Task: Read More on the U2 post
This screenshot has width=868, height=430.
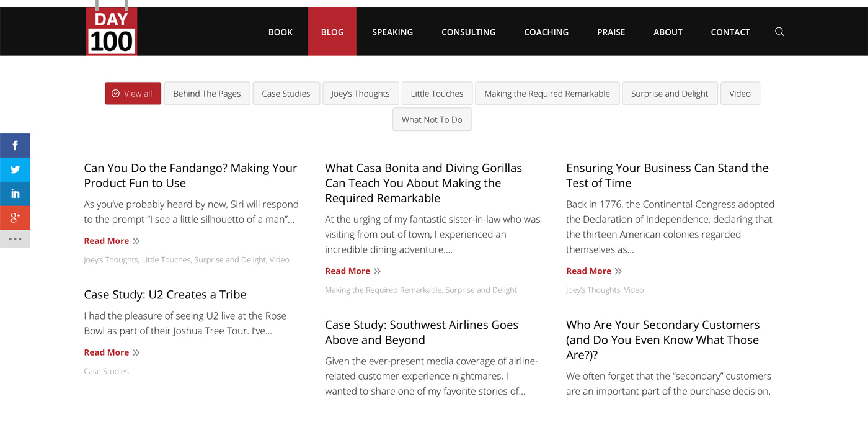Action: coord(112,352)
